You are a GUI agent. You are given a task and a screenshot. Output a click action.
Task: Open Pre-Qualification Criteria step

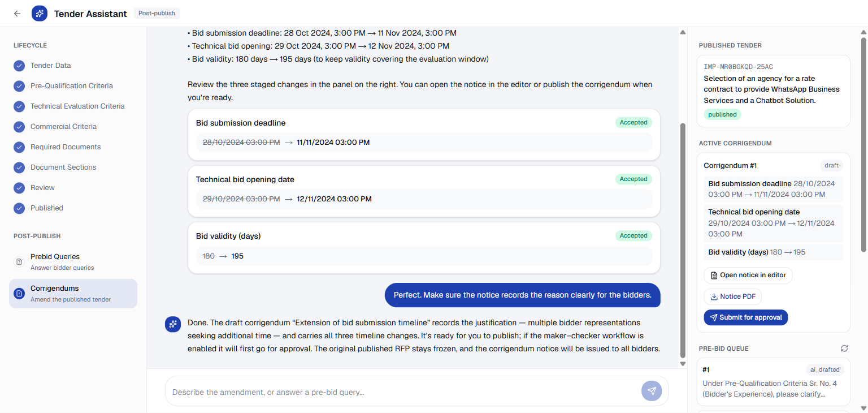73,86
